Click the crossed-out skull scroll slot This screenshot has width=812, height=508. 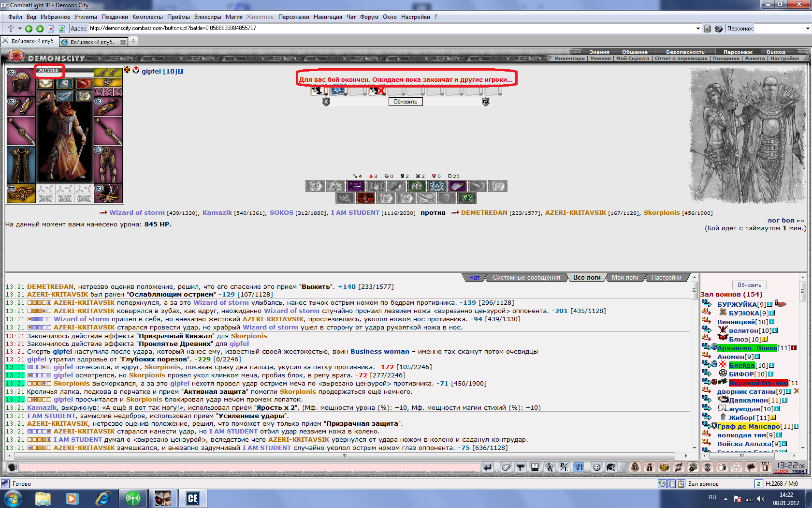coord(377,90)
